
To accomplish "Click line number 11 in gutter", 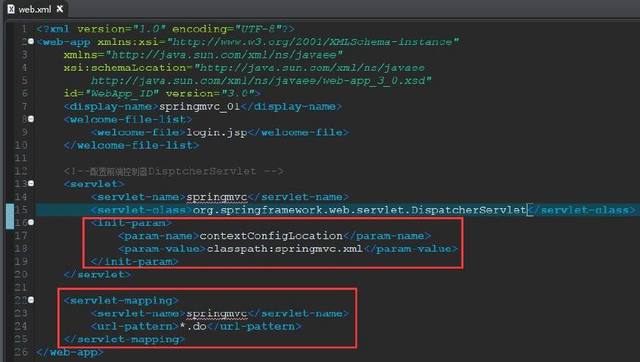I will (21, 158).
